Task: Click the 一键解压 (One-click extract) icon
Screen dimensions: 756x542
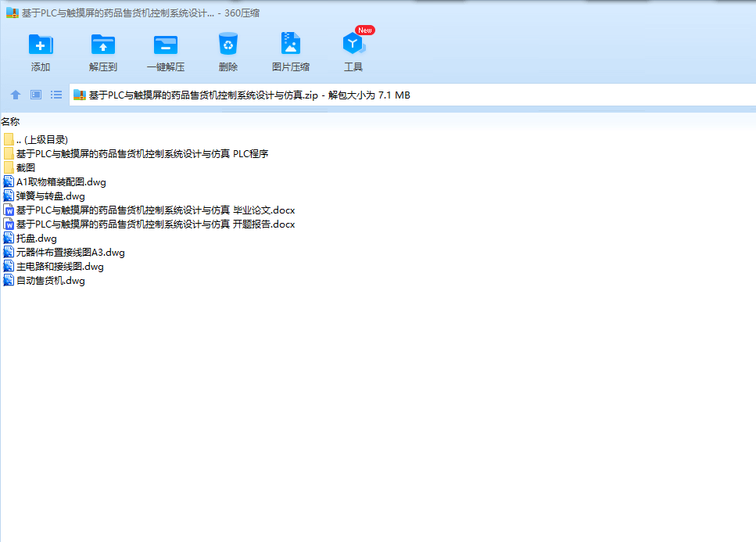Action: (166, 45)
